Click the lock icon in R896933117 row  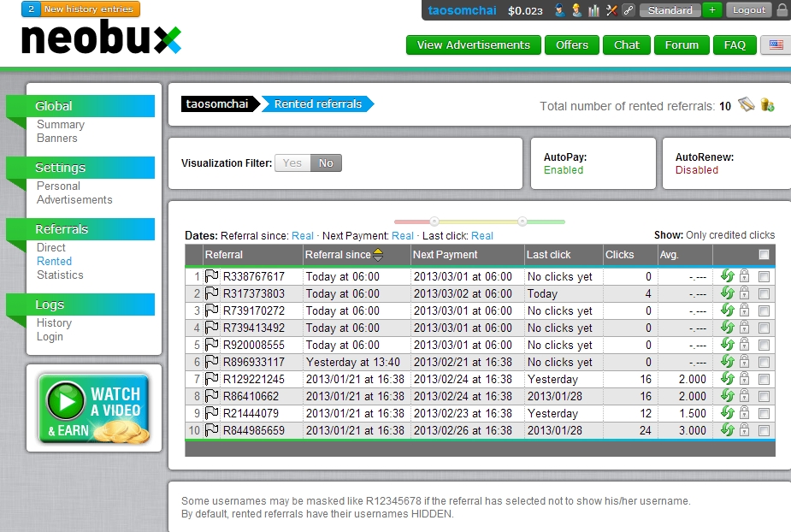(x=744, y=362)
